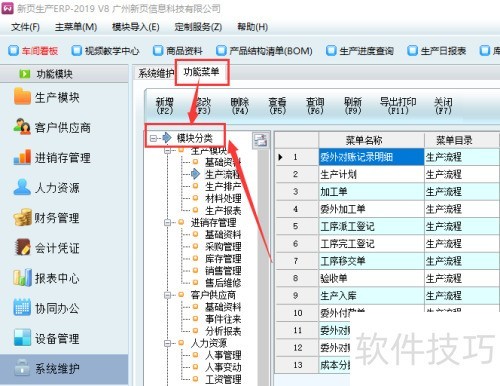Click the app logo icon in title bar
The height and width of the screenshot is (386, 500).
point(7,8)
